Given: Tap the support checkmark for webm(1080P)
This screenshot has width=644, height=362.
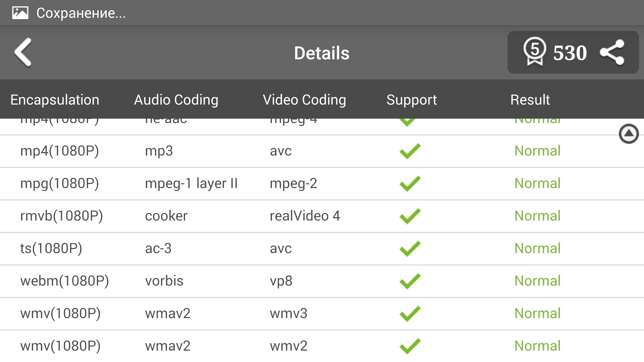Looking at the screenshot, I should pos(410,281).
